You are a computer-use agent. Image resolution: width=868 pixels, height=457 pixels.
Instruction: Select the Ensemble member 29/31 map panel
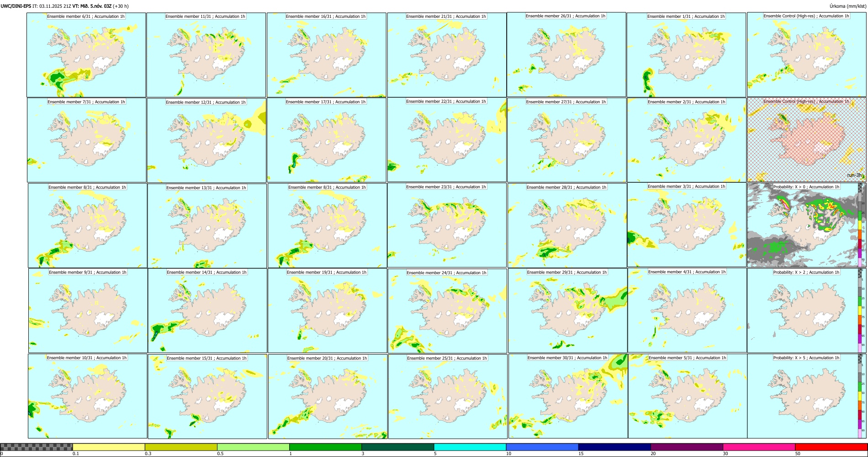567,311
